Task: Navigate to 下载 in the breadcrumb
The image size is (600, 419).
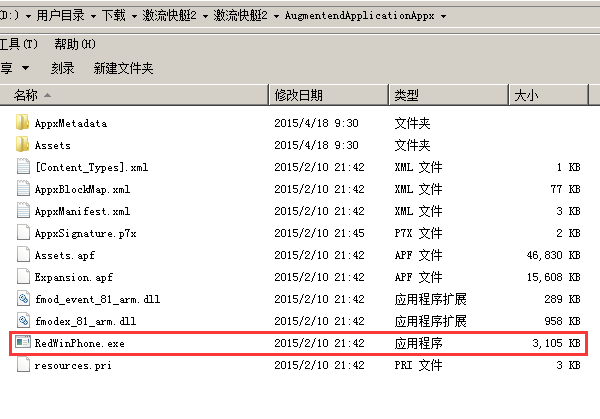Action: click(x=114, y=16)
